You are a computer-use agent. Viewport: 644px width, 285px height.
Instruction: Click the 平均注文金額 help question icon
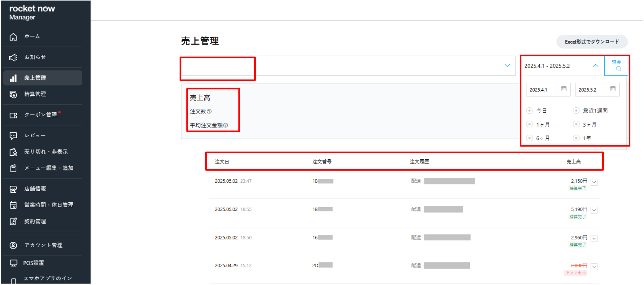[x=226, y=125]
